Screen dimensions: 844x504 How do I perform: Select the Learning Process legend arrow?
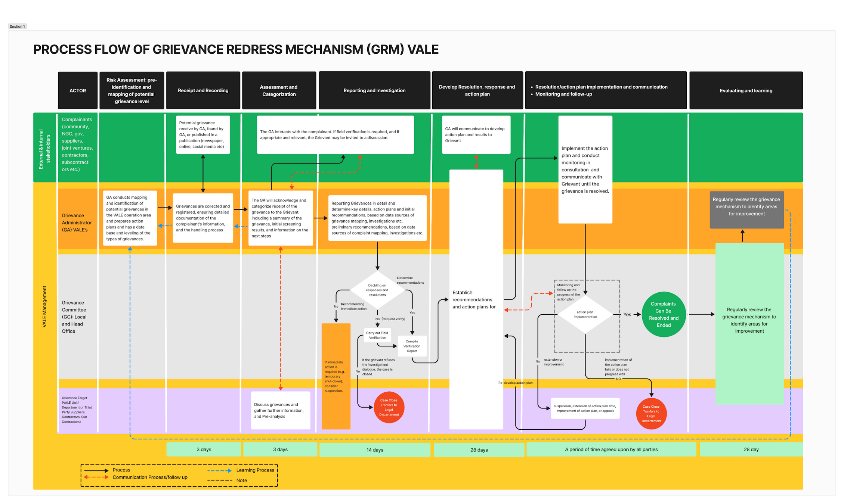point(220,470)
